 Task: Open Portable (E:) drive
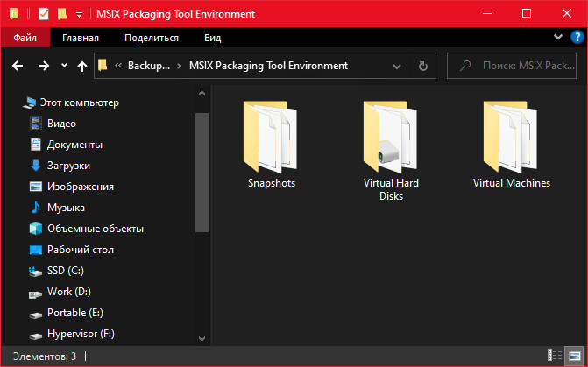75,313
